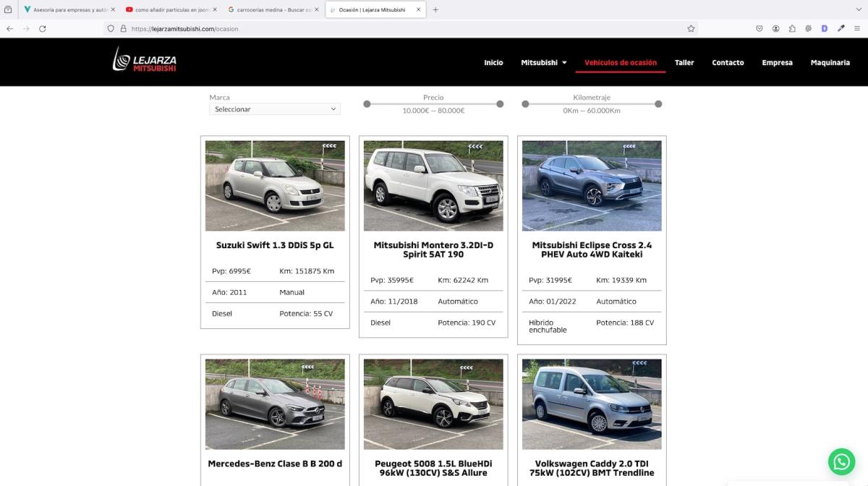
Task: Open the Firefox View icon
Action: click(8, 9)
